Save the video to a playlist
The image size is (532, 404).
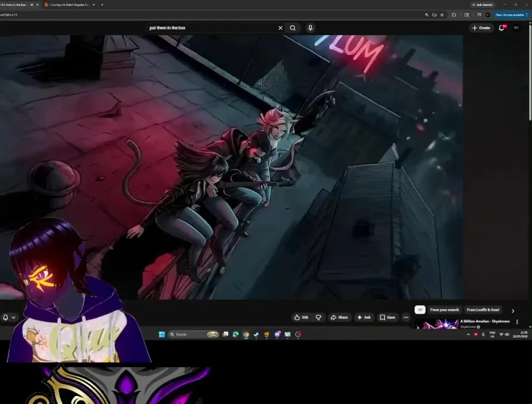387,317
